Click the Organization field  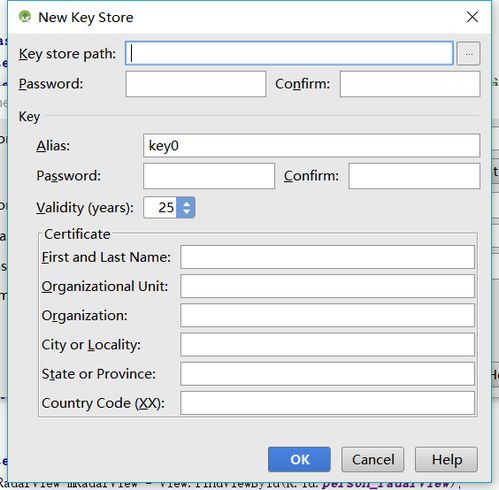328,315
